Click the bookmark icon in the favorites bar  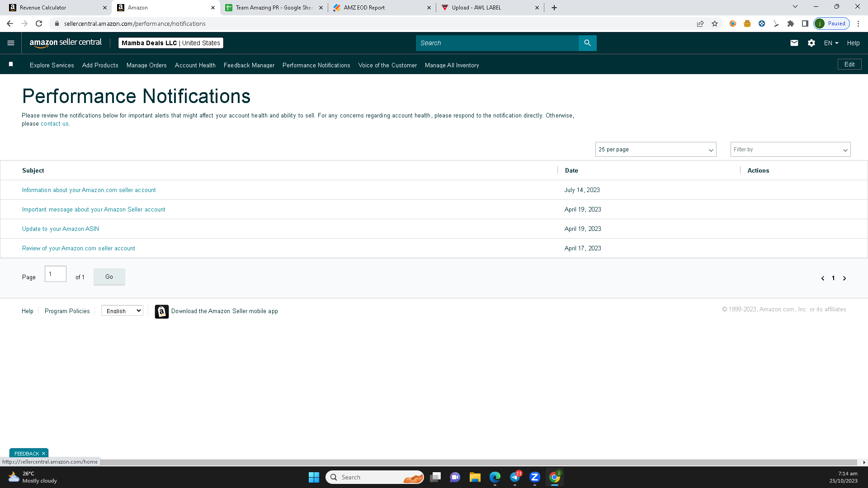pyautogui.click(x=11, y=65)
